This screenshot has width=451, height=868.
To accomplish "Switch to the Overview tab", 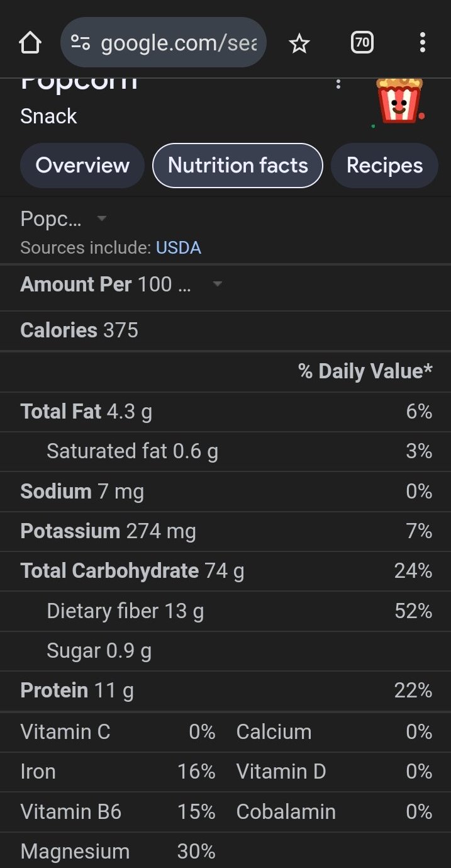I will coord(82,166).
